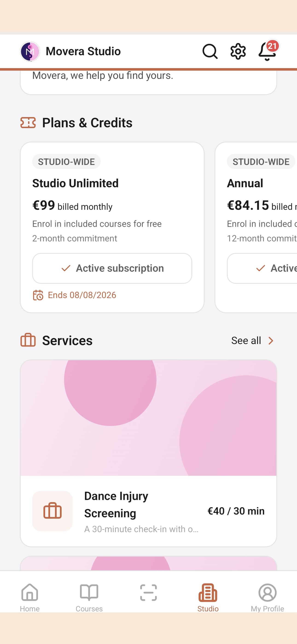
Task: Tap the Plans & Credits ticket icon
Action: (x=28, y=123)
